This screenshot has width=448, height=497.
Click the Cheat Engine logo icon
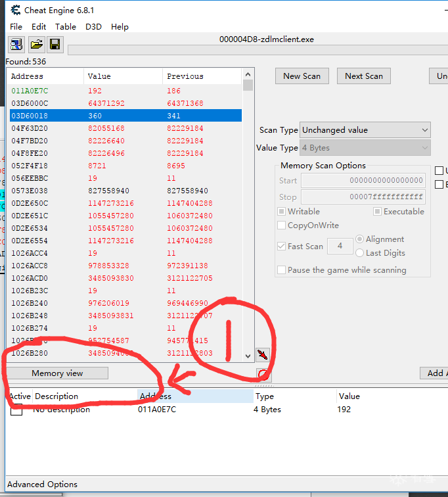pos(15,10)
